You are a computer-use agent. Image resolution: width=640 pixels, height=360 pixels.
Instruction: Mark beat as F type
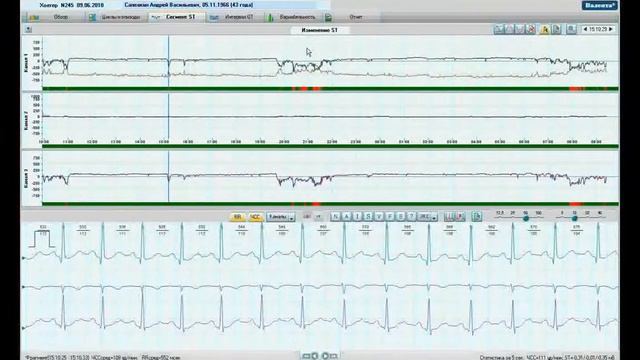pyautogui.click(x=390, y=217)
